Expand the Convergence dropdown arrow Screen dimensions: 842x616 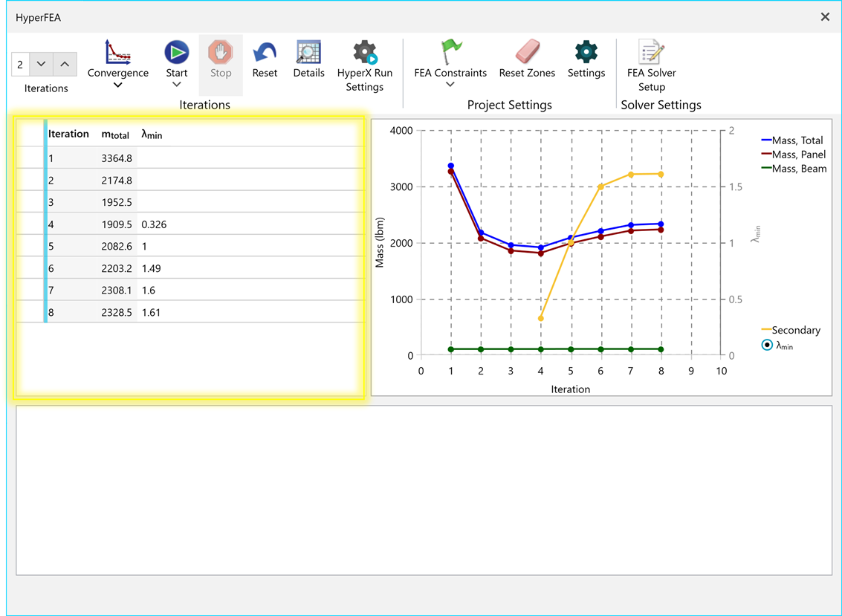coord(117,85)
